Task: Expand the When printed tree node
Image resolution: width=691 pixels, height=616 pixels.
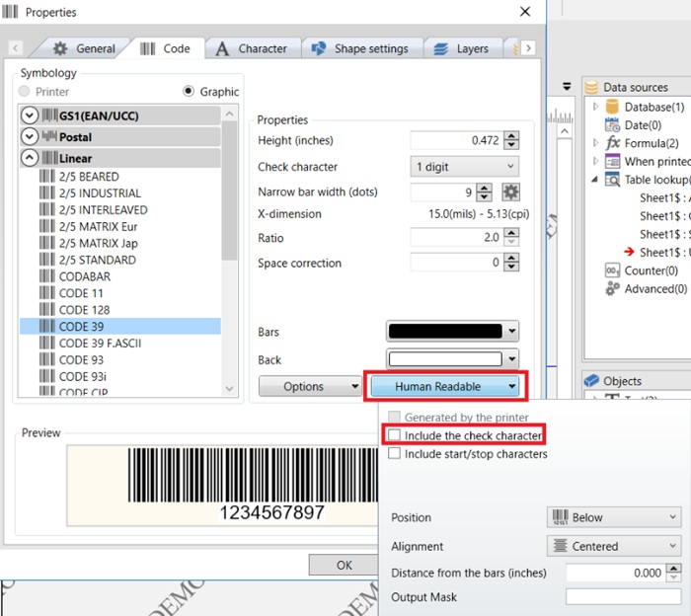Action: (595, 161)
